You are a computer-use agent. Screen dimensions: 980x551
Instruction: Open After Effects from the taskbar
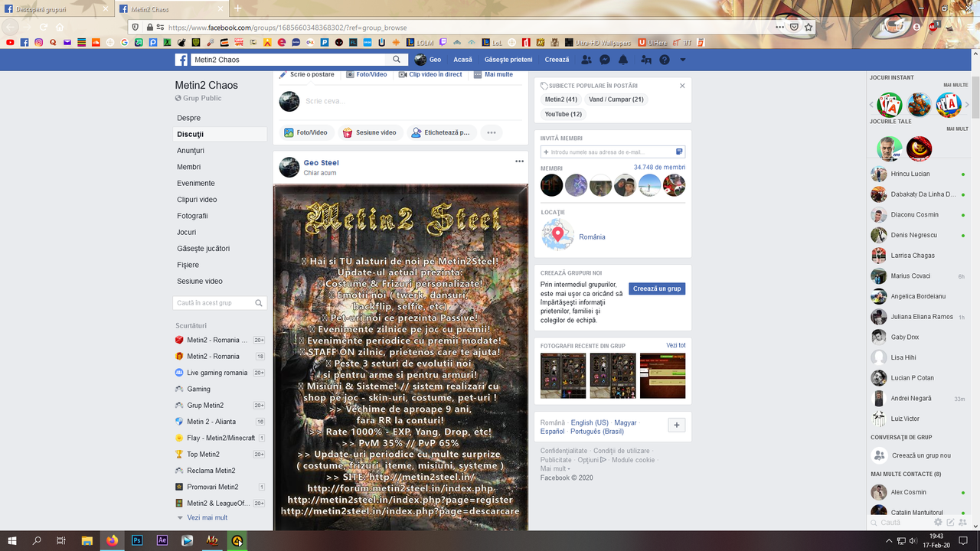click(x=162, y=540)
